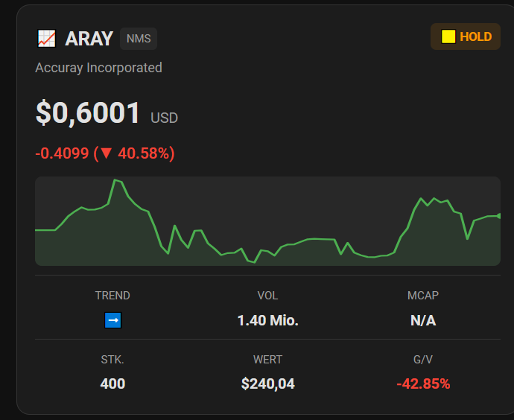Click the -0.4099 price change text
Image resolution: width=514 pixels, height=420 pixels.
[x=62, y=154]
